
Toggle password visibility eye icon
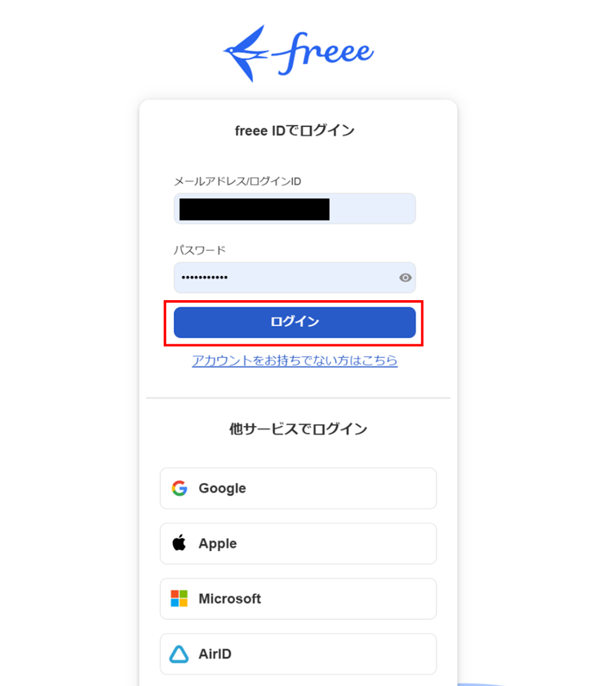point(405,278)
